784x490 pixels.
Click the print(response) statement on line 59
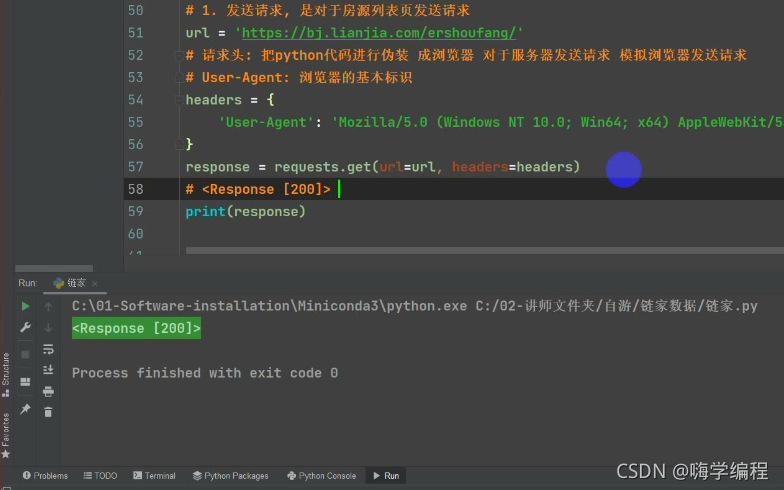point(246,212)
